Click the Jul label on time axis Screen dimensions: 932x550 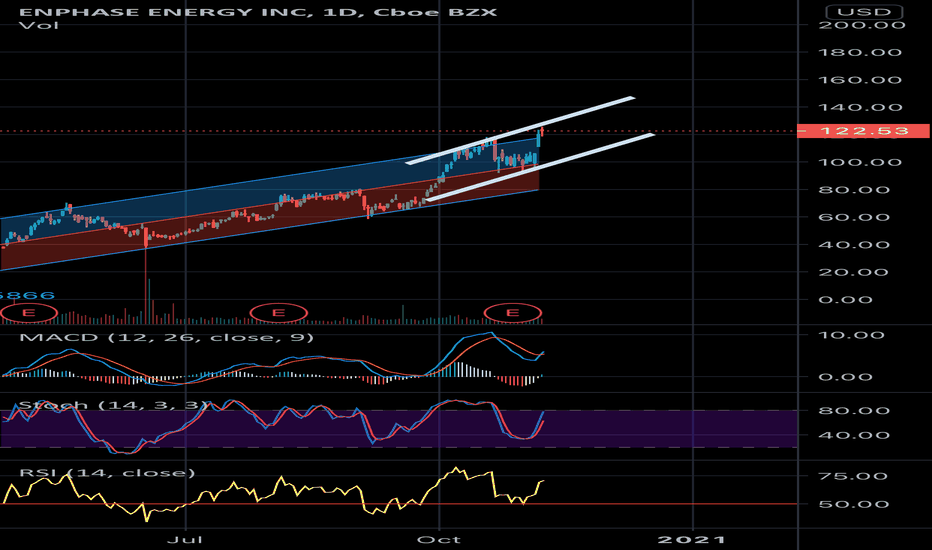point(185,540)
